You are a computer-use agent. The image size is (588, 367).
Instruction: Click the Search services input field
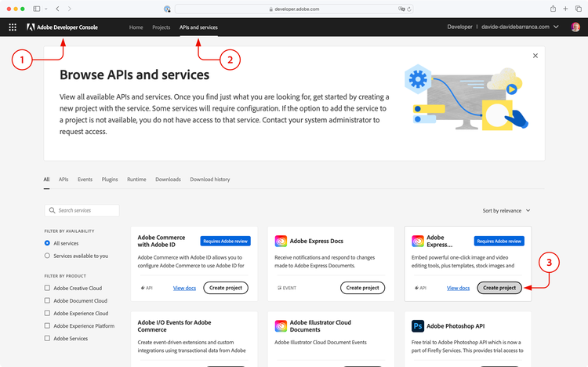coord(82,211)
